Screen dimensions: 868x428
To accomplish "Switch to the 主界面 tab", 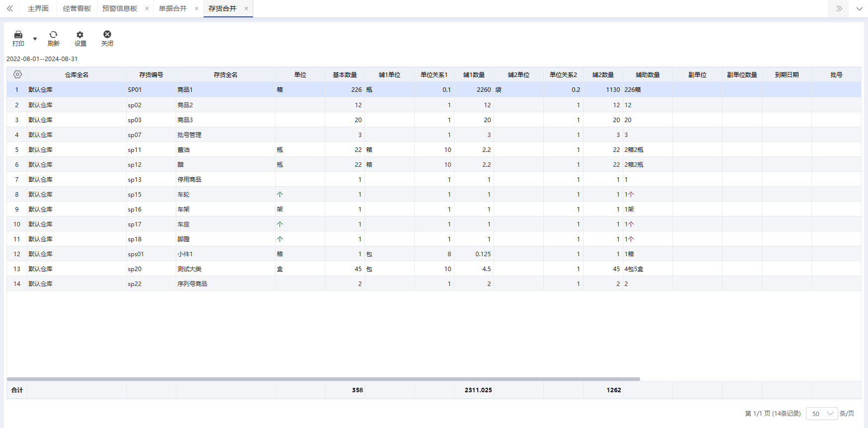I will (x=38, y=8).
